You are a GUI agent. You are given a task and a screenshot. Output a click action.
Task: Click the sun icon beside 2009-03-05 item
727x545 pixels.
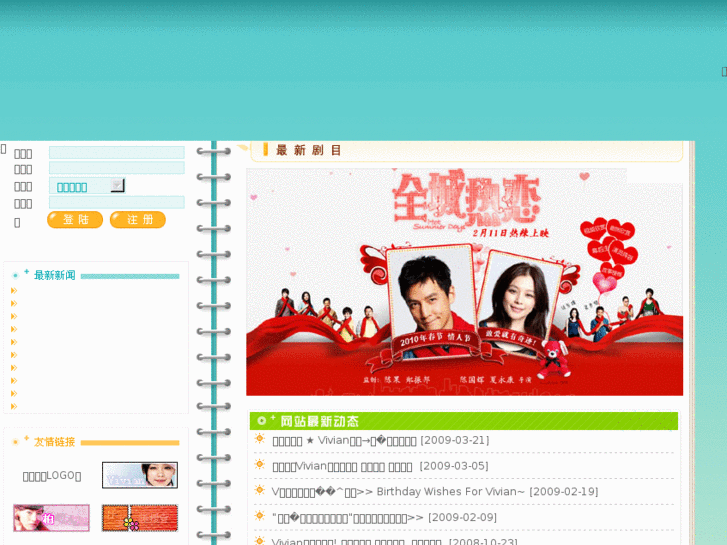260,464
